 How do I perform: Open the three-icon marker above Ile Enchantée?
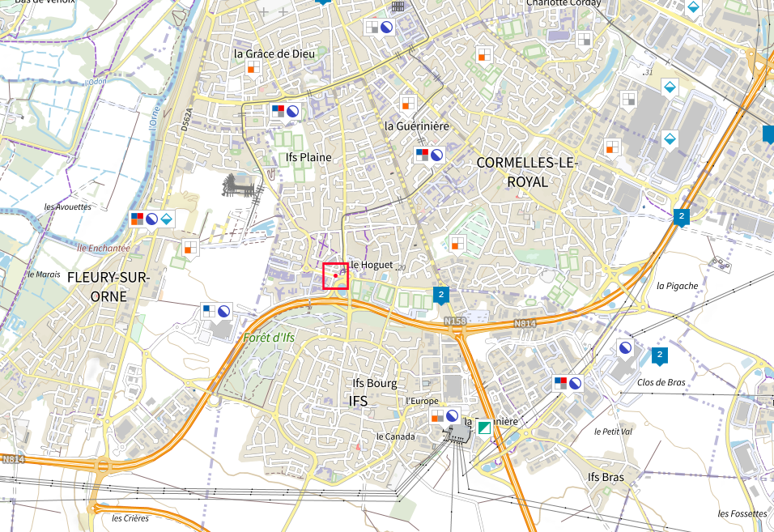click(151, 219)
